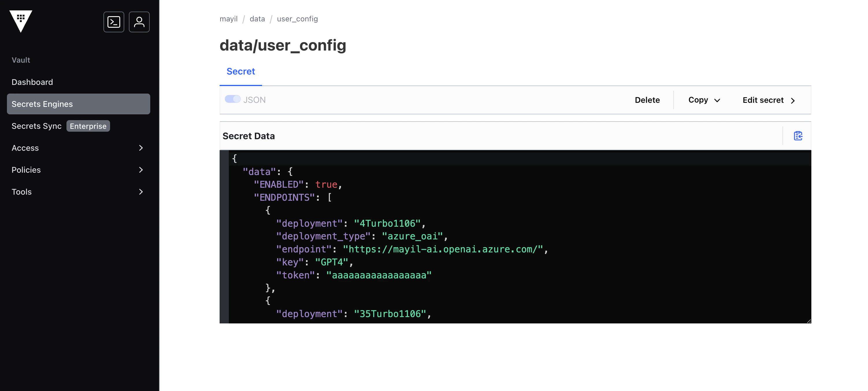Navigate to mayil breadcrumb link

click(229, 19)
